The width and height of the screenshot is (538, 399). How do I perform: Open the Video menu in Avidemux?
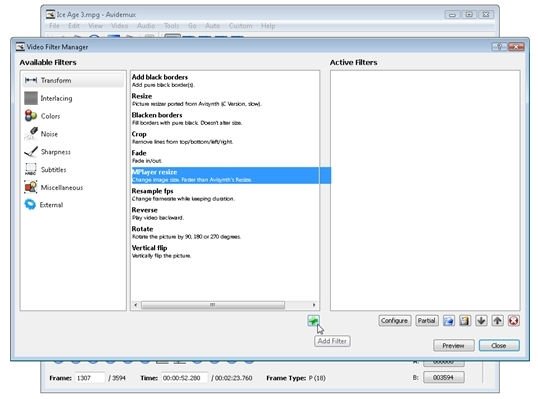click(x=119, y=26)
